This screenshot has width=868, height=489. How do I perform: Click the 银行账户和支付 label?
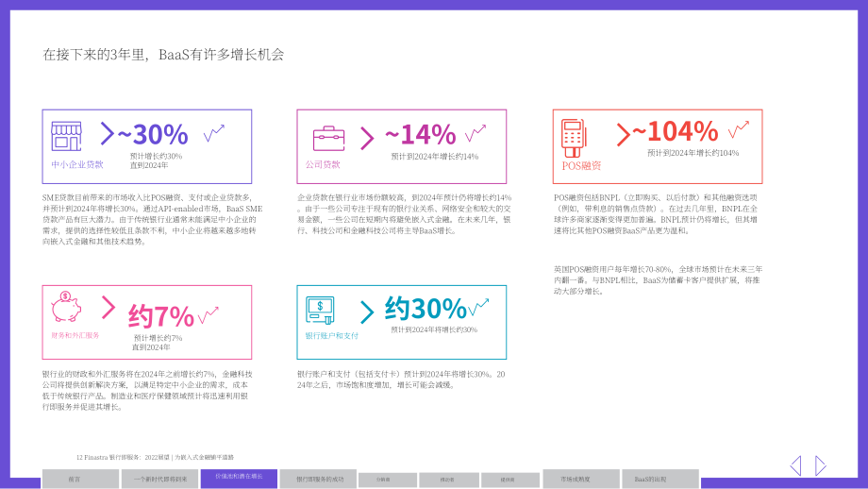(x=332, y=336)
